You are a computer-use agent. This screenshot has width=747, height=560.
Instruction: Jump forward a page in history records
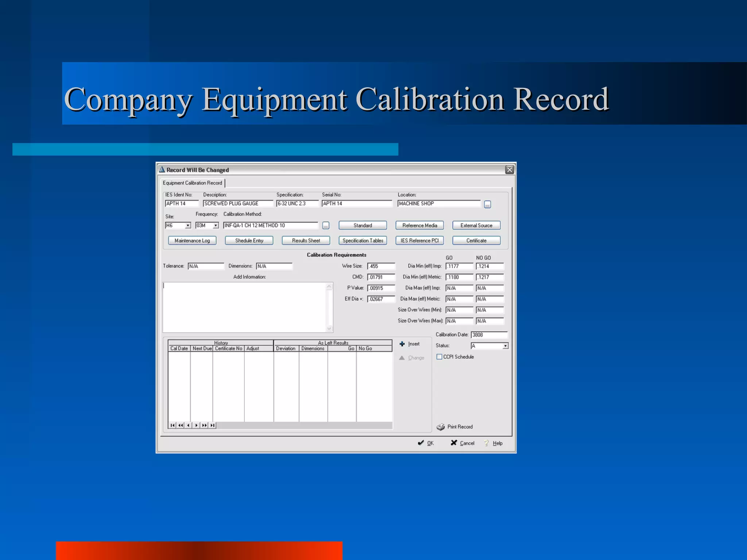coord(204,425)
